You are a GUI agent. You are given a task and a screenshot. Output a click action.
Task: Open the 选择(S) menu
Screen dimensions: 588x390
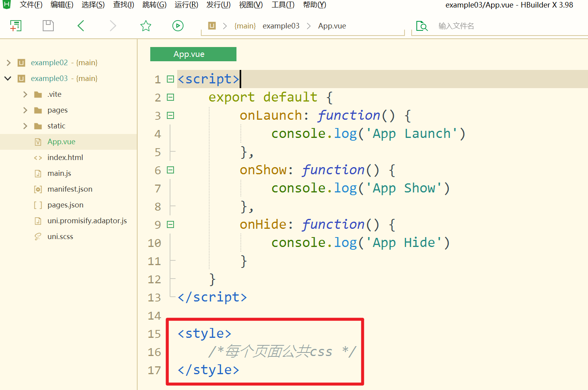coord(93,5)
